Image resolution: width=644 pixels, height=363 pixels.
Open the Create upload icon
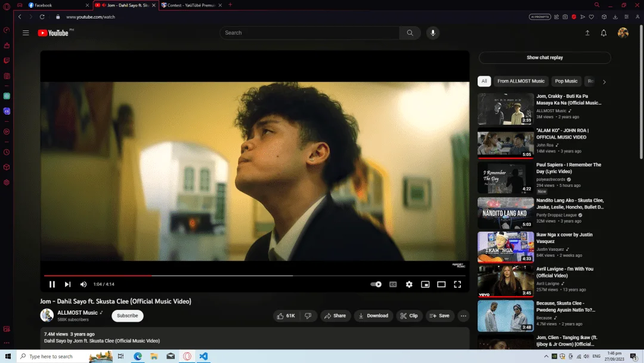point(587,33)
